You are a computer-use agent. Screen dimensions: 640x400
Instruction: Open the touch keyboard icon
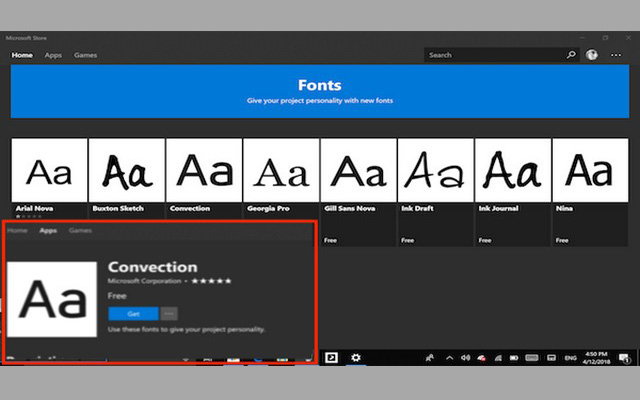coord(532,358)
